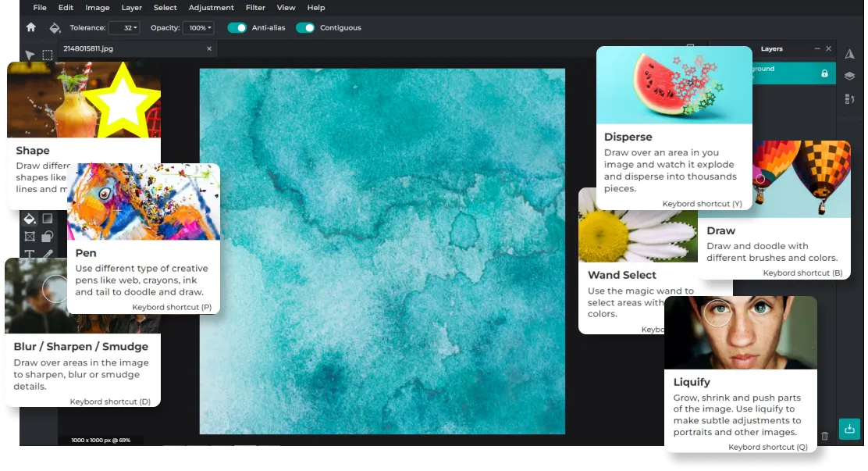This screenshot has height=471, width=868.
Task: Minimize the Layers panel
Action: point(817,48)
